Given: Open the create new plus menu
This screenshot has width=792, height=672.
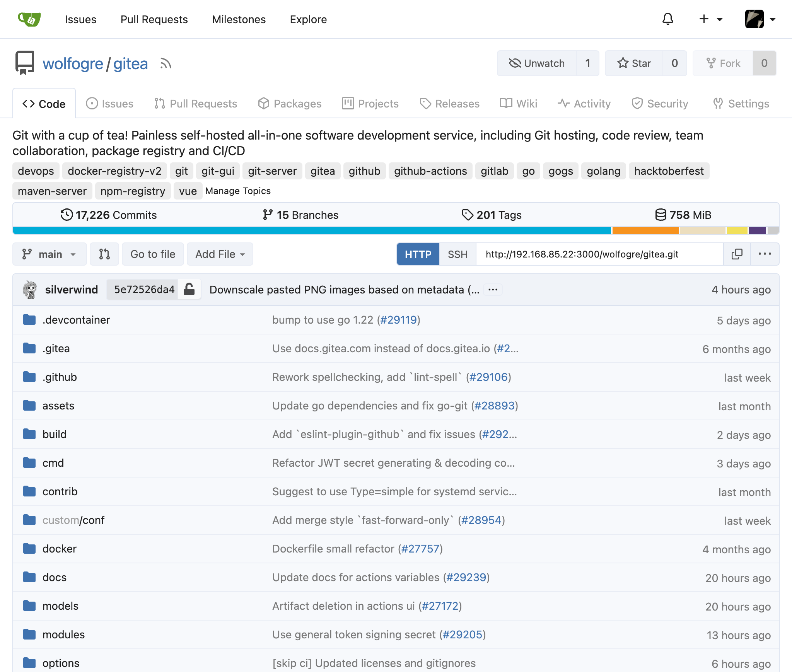Looking at the screenshot, I should click(x=711, y=19).
